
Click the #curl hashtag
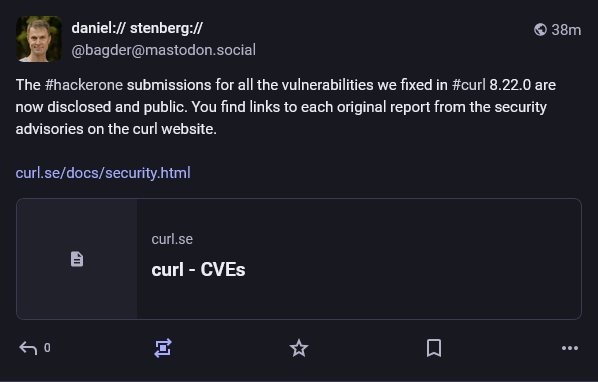[x=469, y=85]
